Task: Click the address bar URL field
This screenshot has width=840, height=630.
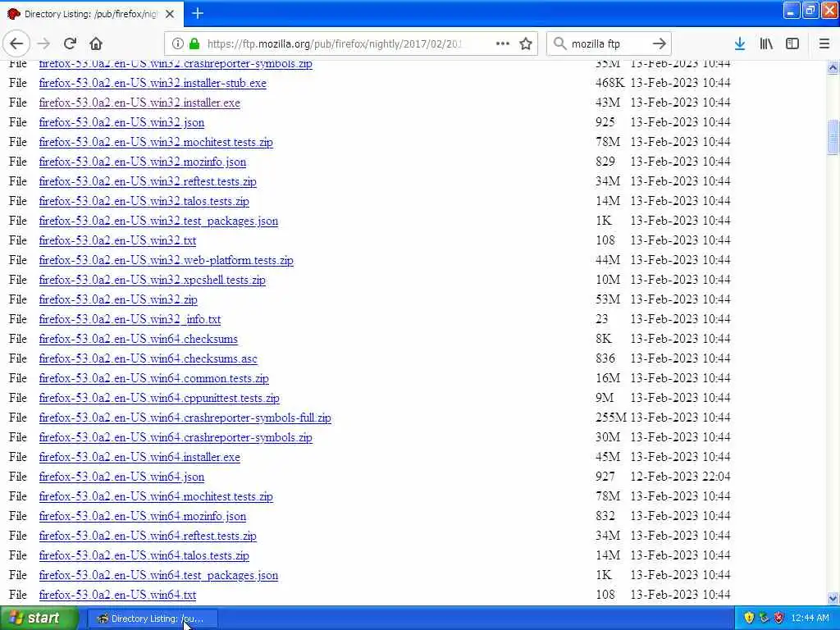Action: [335, 43]
